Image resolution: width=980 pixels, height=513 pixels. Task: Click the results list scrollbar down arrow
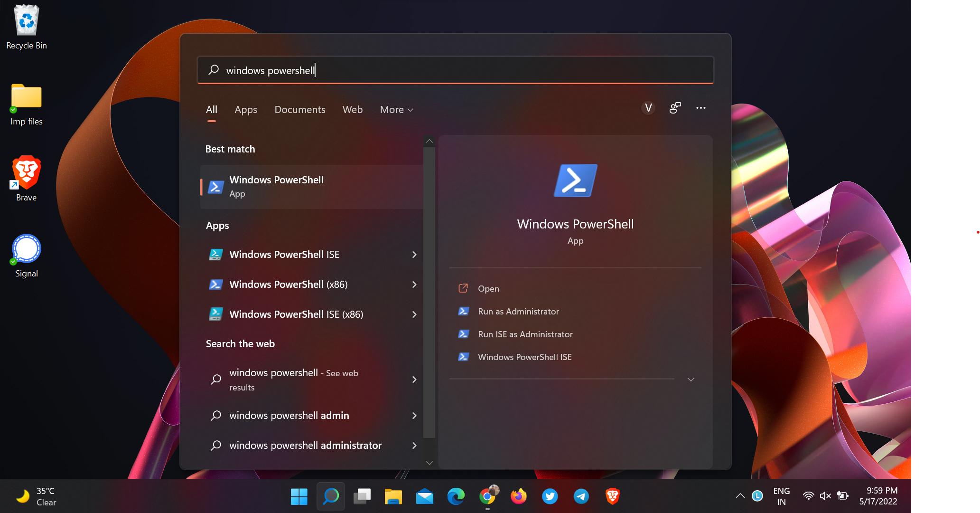pyautogui.click(x=429, y=463)
